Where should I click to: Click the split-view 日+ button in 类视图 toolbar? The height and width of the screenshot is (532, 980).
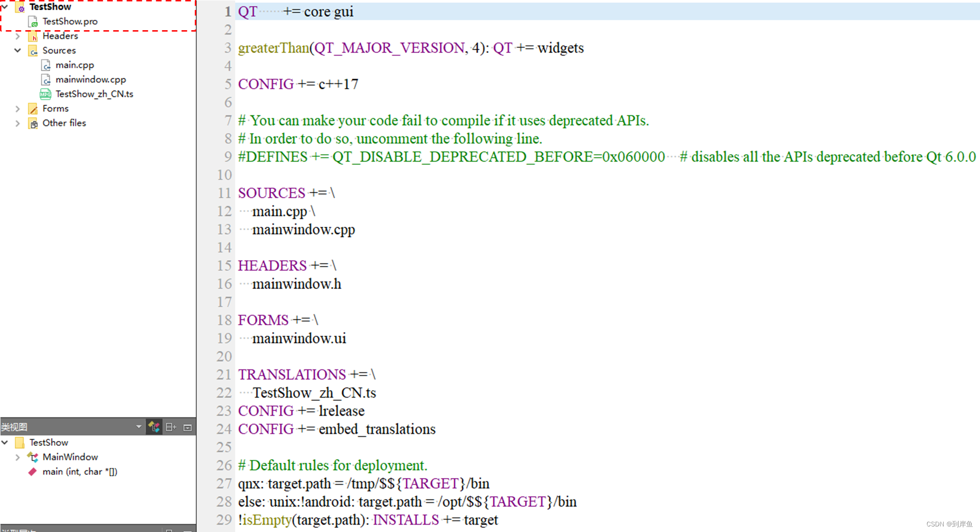point(171,427)
